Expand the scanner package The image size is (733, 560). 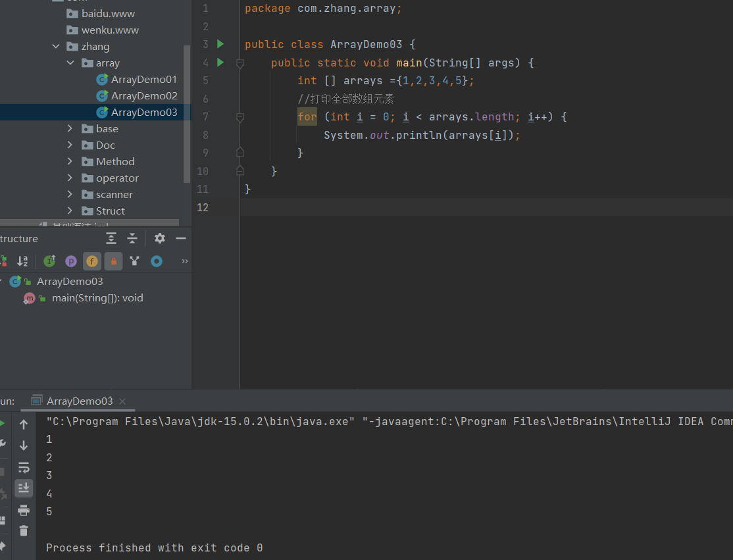coord(70,194)
